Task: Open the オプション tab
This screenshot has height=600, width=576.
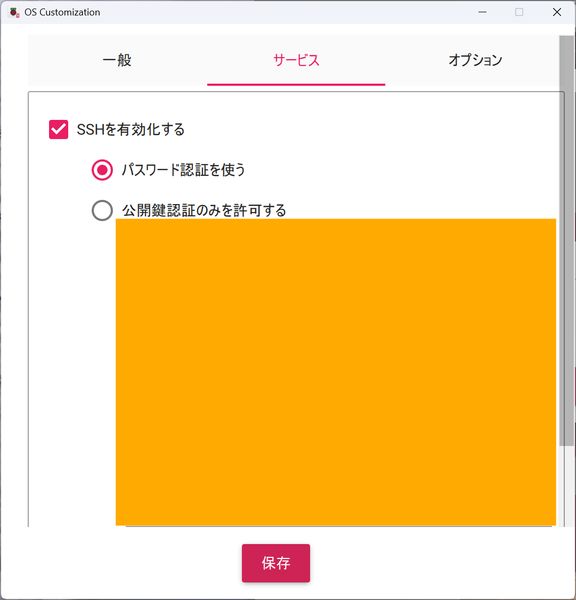Action: pyautogui.click(x=475, y=60)
